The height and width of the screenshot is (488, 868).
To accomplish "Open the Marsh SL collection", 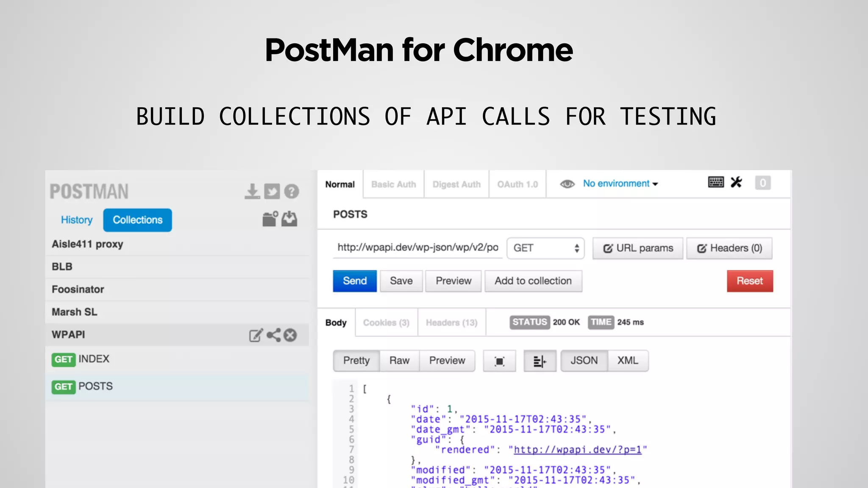I will click(x=177, y=312).
